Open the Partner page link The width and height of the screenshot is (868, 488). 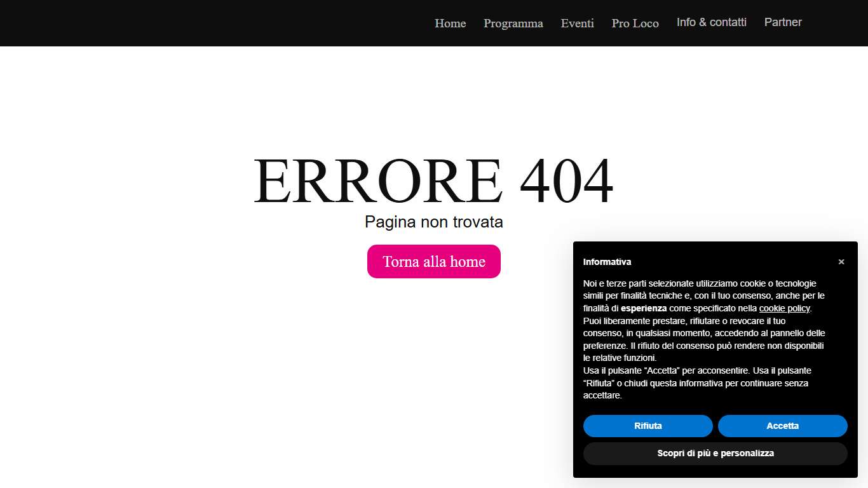pos(782,22)
